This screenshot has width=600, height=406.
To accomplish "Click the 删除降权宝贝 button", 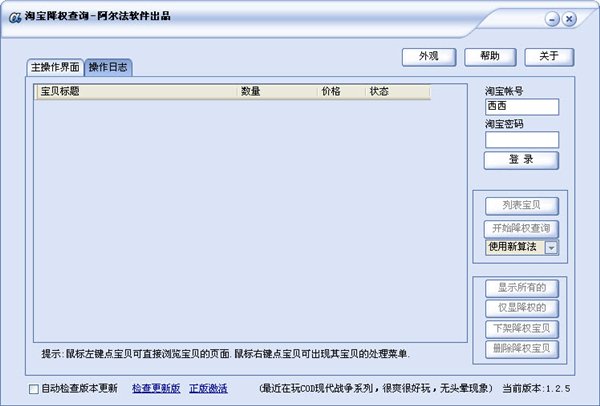I will [x=522, y=349].
